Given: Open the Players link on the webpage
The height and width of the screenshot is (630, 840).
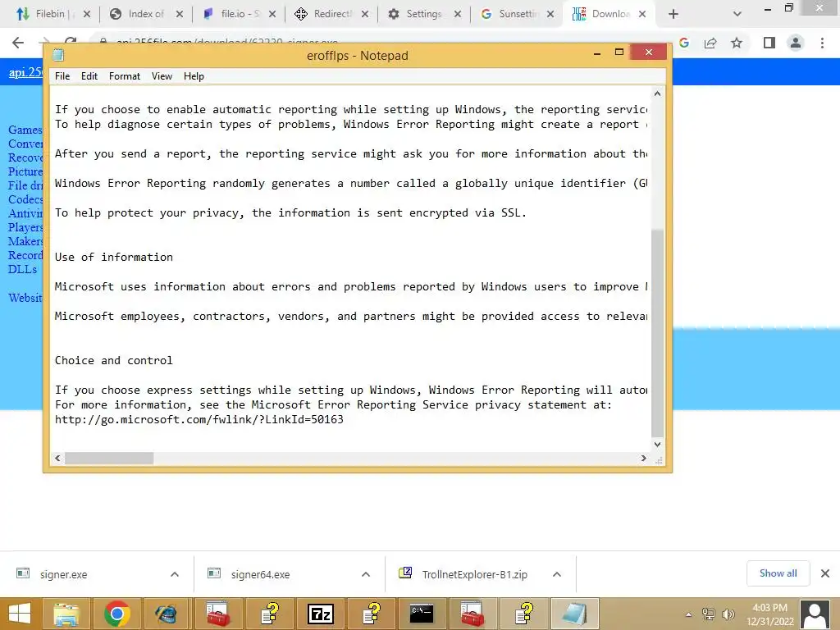Looking at the screenshot, I should click(x=25, y=227).
